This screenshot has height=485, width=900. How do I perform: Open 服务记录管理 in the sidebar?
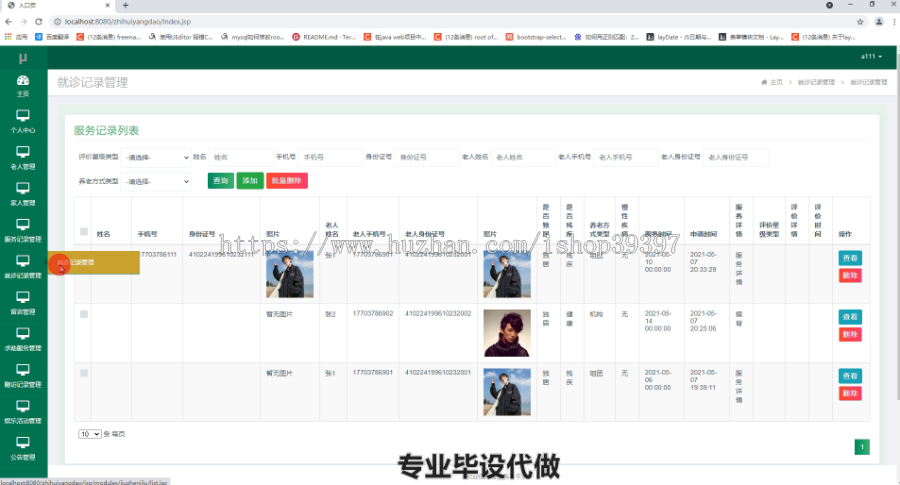coord(23,230)
